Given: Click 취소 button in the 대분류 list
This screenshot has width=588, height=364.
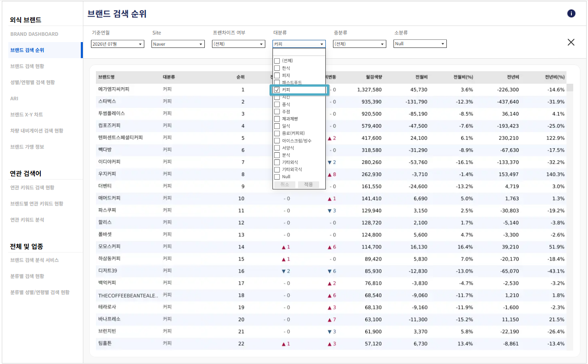Looking at the screenshot, I should point(285,184).
